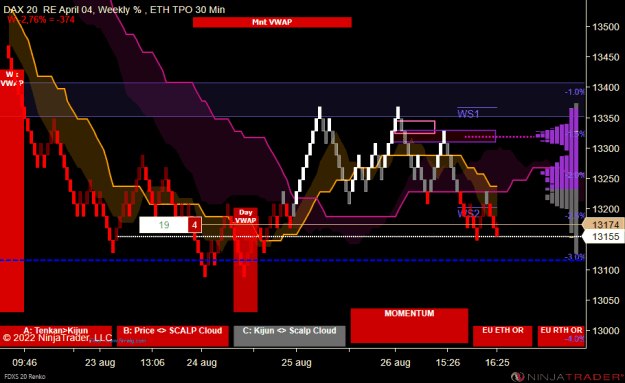Click the NinjaTrader logo
Viewport: 625px width, 383px height.
click(567, 377)
